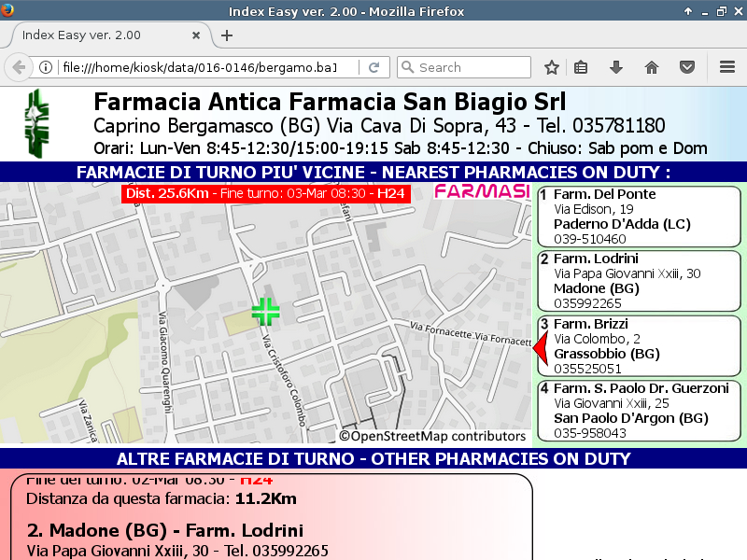This screenshot has height=560, width=747.
Task: Open the downloads arrow icon
Action: pos(615,67)
